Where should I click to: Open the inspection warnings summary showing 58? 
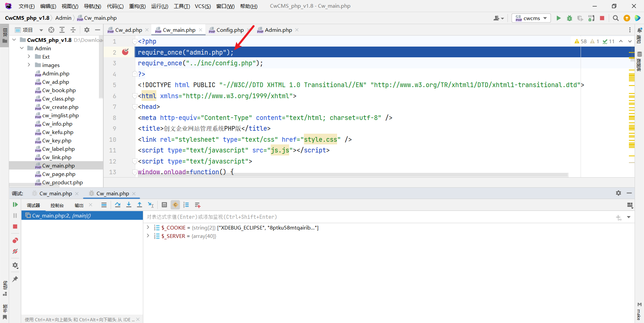click(x=581, y=41)
